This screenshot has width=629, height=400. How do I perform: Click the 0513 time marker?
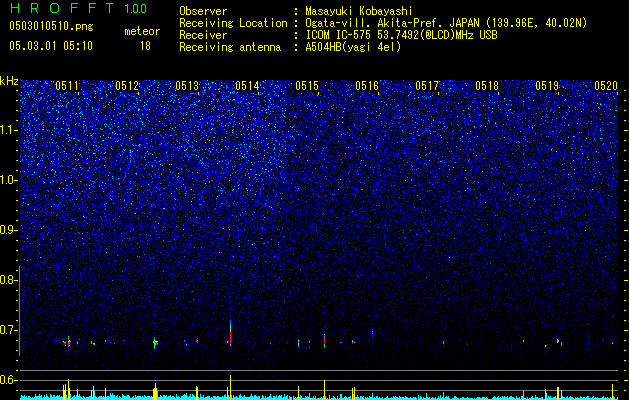click(x=187, y=86)
